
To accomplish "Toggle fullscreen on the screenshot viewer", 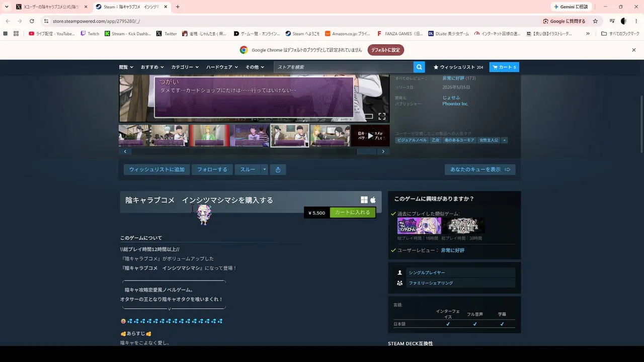I will coord(382,116).
